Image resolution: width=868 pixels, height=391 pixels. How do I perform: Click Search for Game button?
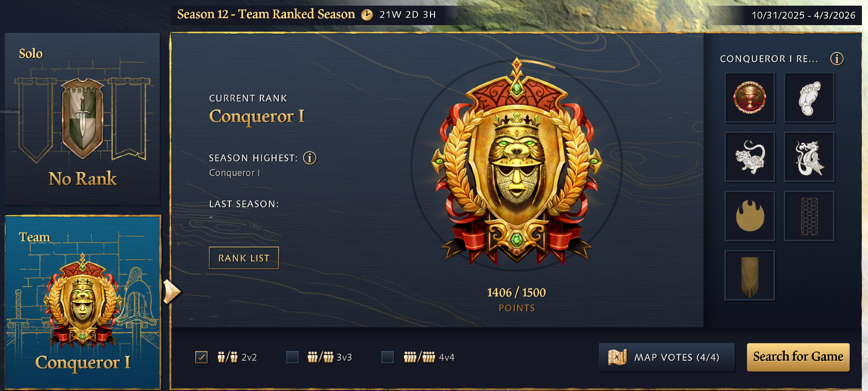pyautogui.click(x=798, y=357)
